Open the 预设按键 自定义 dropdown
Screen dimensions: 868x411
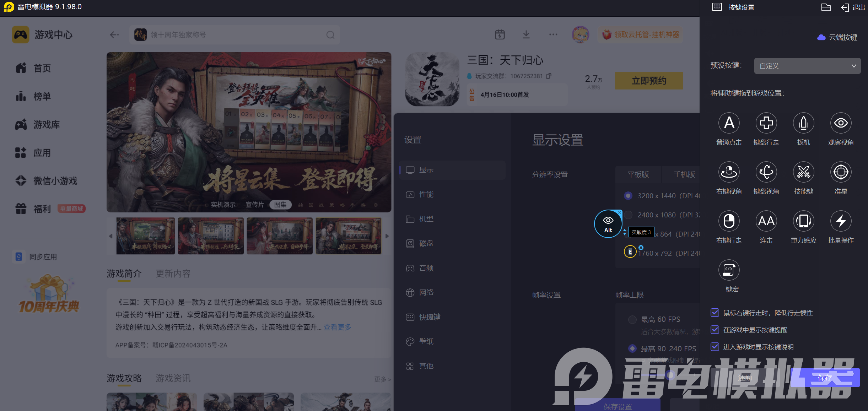pos(807,66)
